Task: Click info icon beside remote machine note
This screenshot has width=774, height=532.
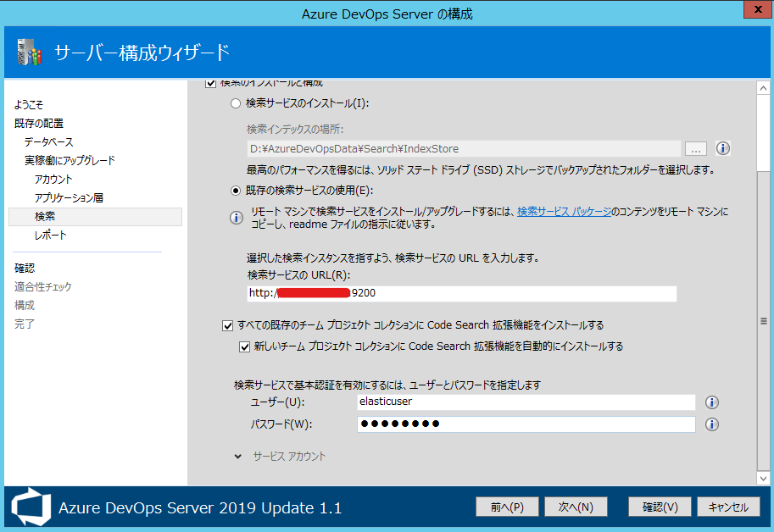Action: [237, 218]
